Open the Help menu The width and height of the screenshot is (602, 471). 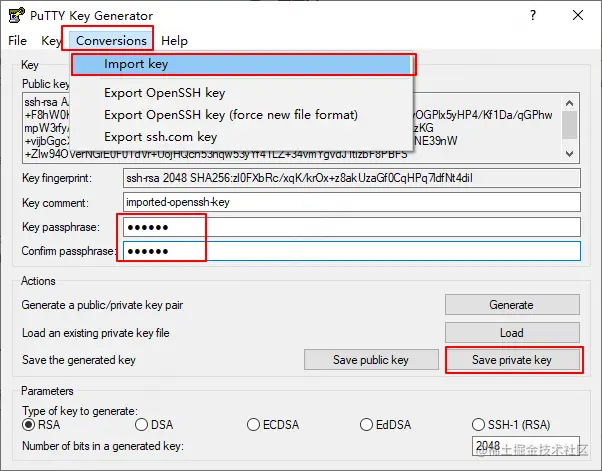coord(174,40)
